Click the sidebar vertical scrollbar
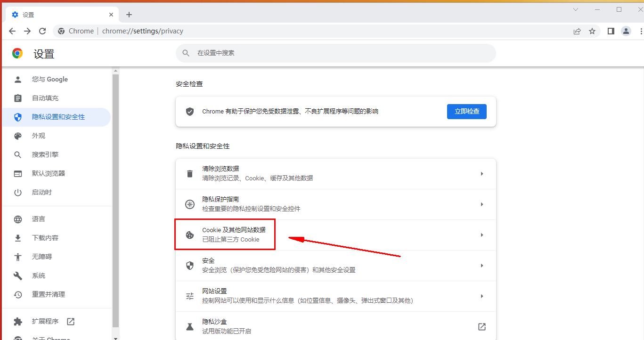This screenshot has width=644, height=340. click(x=115, y=198)
